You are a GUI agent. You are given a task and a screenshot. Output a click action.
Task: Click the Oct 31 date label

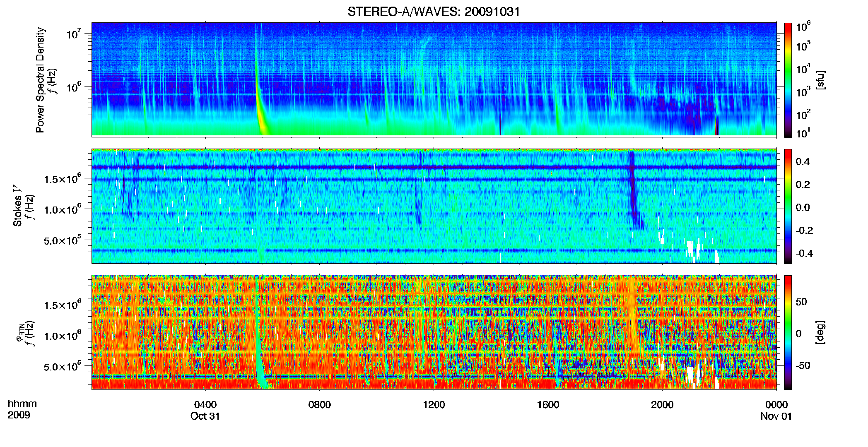pyautogui.click(x=205, y=416)
